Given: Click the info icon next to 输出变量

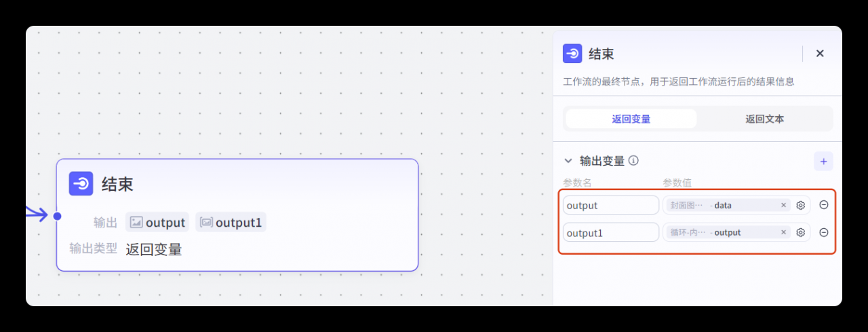Looking at the screenshot, I should pyautogui.click(x=633, y=161).
